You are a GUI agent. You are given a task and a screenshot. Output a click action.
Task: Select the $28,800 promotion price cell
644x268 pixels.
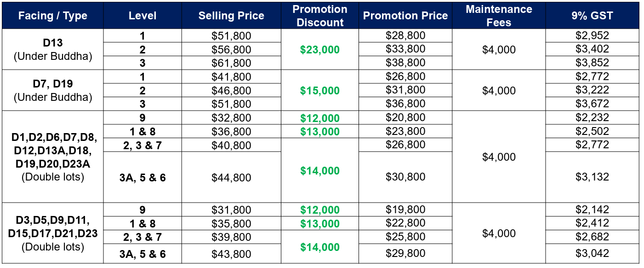(405, 36)
